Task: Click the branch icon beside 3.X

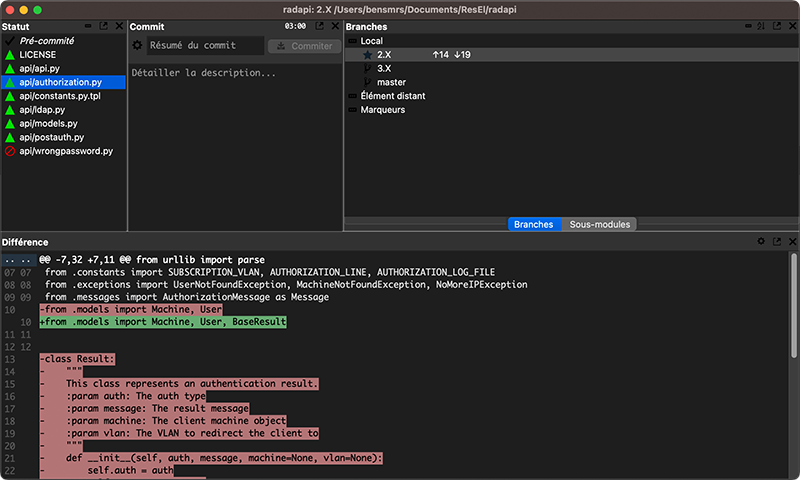Action: pyautogui.click(x=367, y=68)
